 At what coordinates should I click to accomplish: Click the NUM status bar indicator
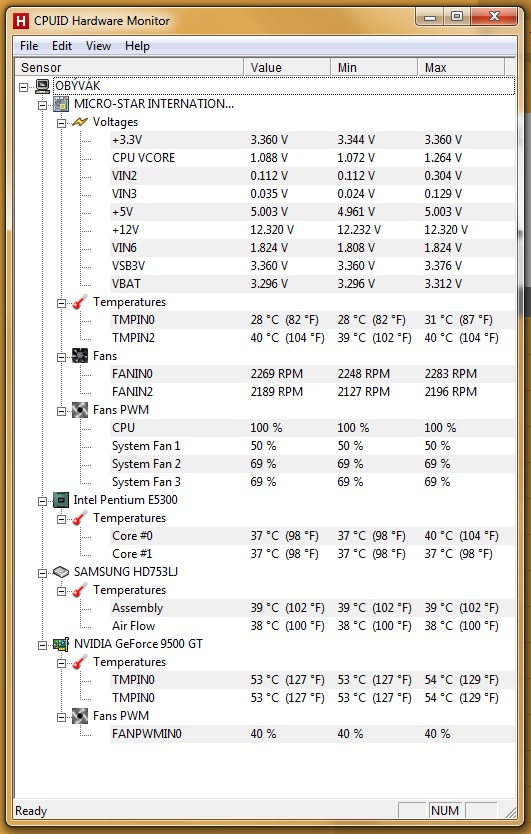click(x=445, y=811)
